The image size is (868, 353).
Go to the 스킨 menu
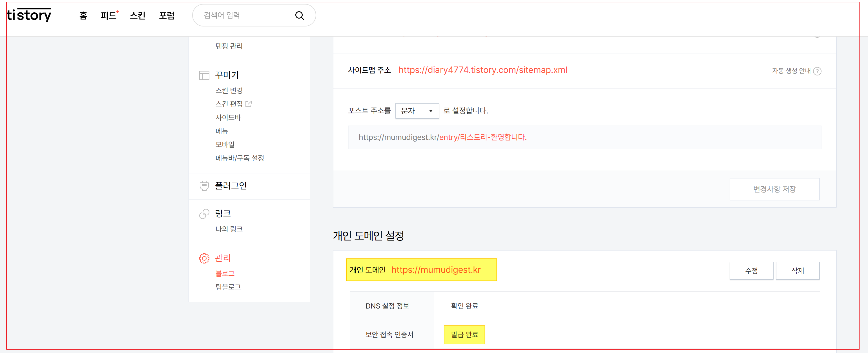(x=138, y=15)
